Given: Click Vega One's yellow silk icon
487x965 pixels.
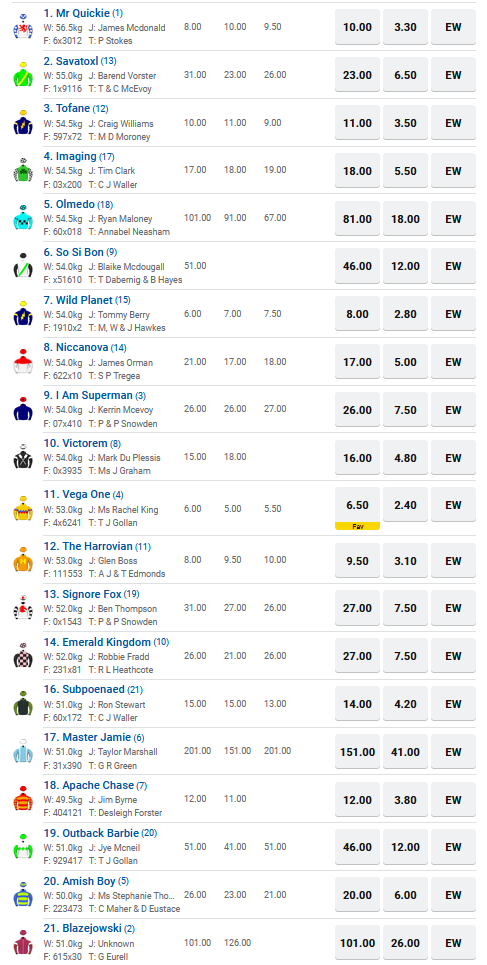Looking at the screenshot, I should point(23,508).
